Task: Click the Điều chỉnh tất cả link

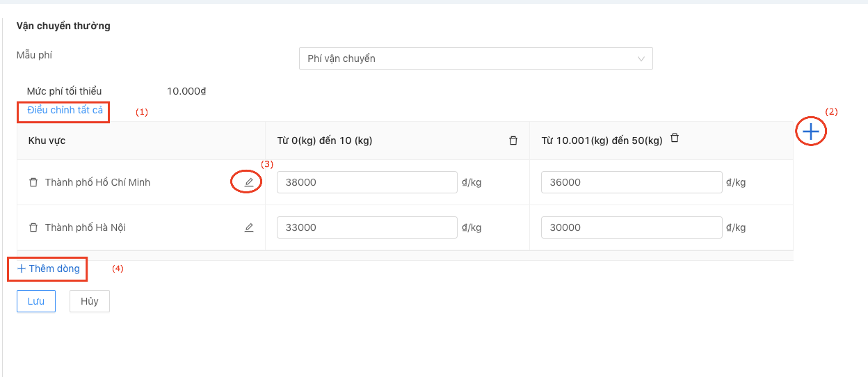Action: click(x=65, y=110)
